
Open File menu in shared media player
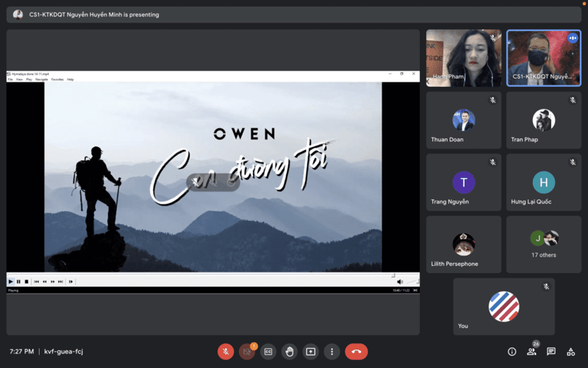pyautogui.click(x=10, y=79)
